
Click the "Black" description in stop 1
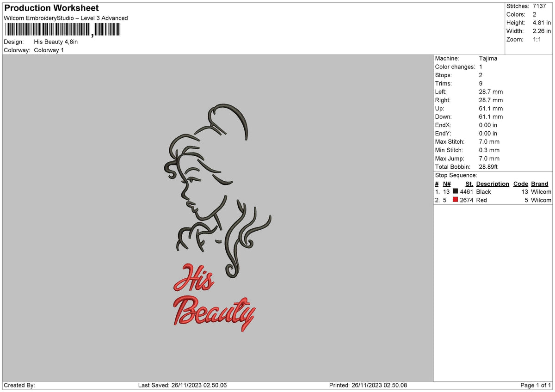click(x=483, y=191)
